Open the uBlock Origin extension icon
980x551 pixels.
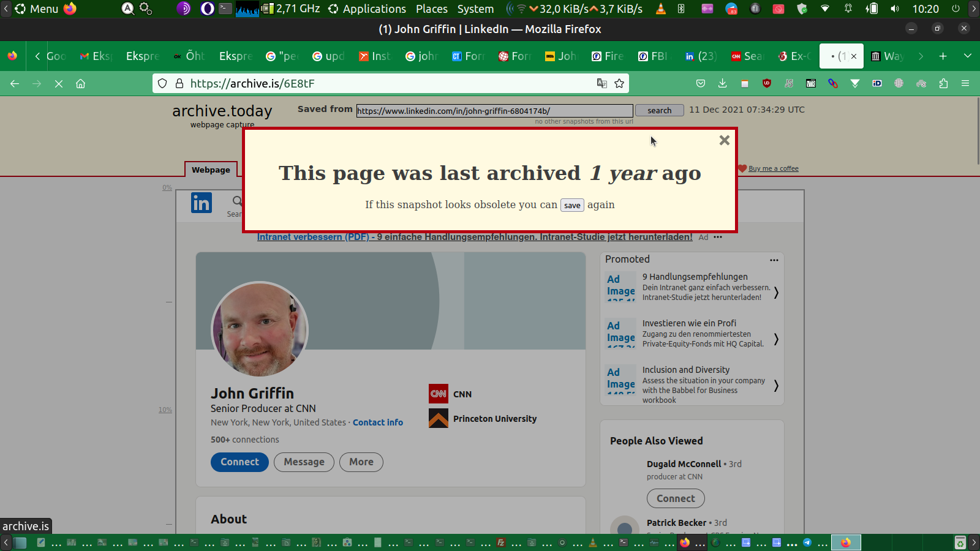pyautogui.click(x=767, y=83)
